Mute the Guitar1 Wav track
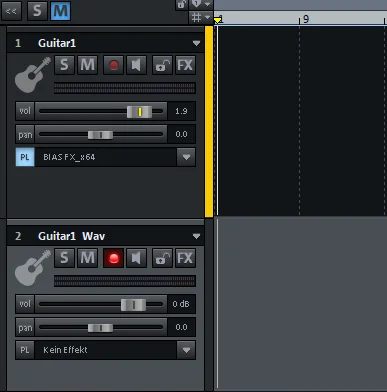 pos(87,258)
